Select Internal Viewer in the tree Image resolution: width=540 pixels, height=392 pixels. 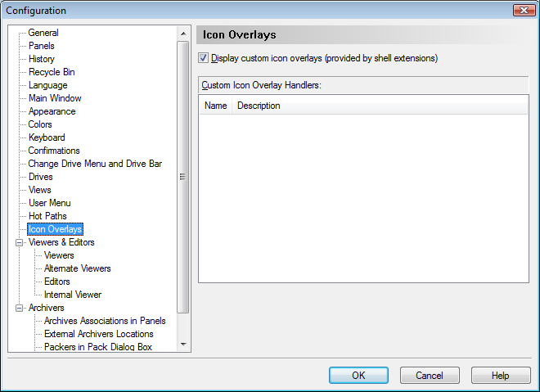(x=73, y=295)
